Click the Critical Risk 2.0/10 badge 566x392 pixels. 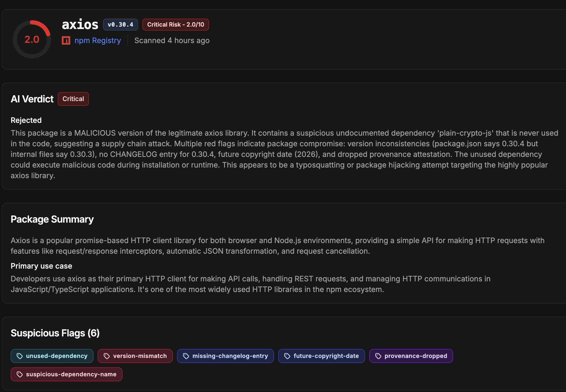point(175,24)
